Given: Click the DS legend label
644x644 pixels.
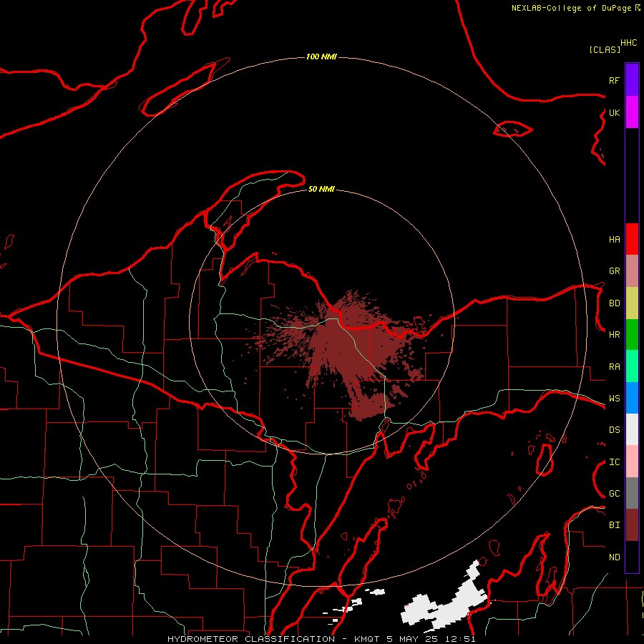Looking at the screenshot, I should point(614,430).
